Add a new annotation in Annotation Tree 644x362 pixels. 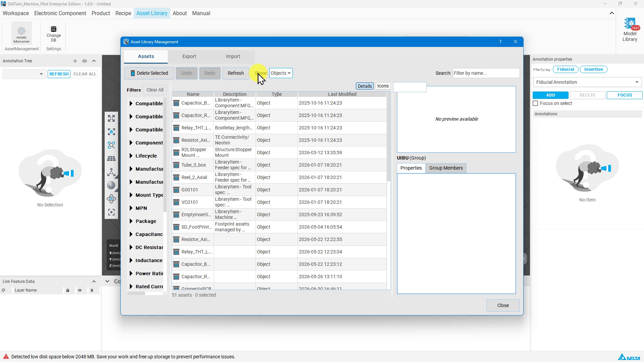(x=75, y=61)
